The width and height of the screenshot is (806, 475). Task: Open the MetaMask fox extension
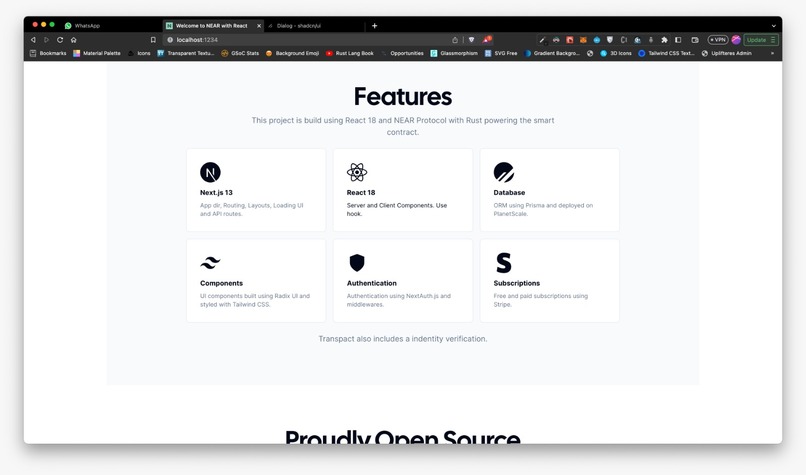583,40
